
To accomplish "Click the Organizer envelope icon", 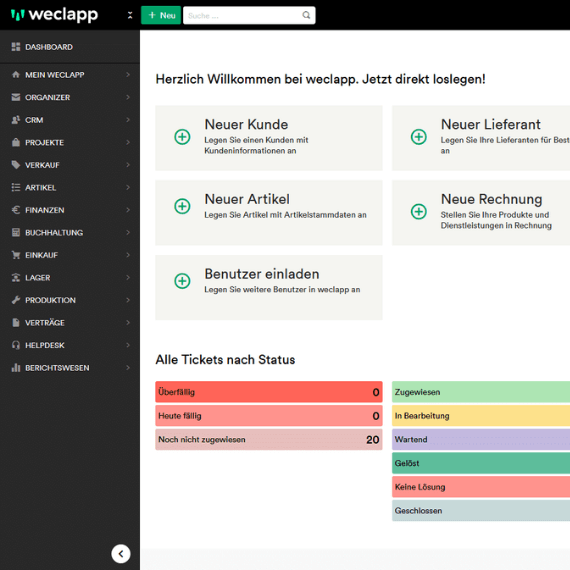I will (16, 97).
